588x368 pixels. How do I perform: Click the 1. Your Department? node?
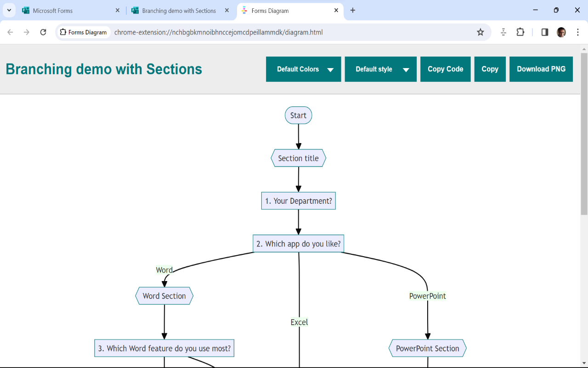(x=299, y=201)
